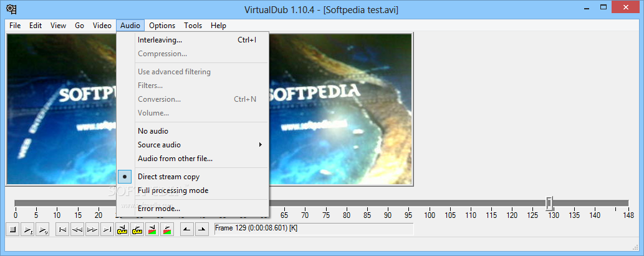
Task: Click timeline tick label 15
Action: [78, 215]
